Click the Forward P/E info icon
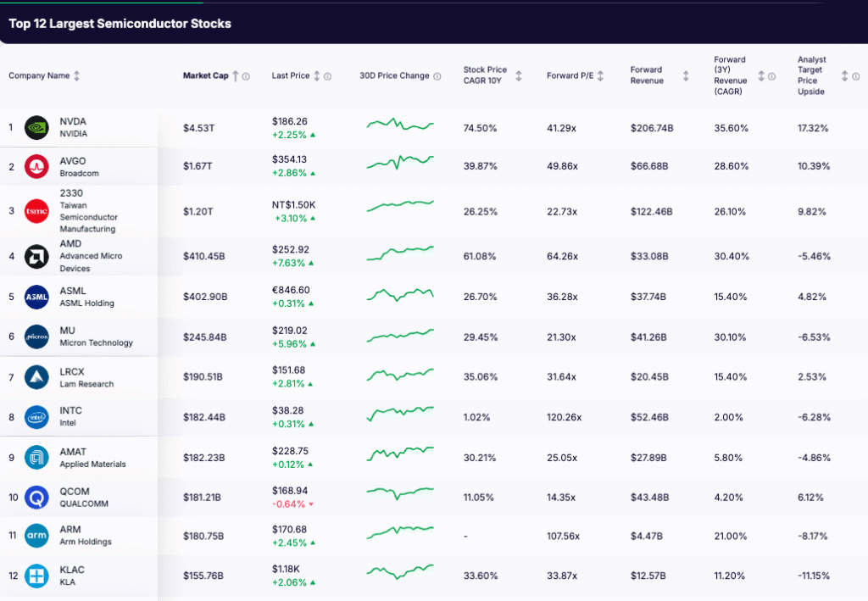868x601 pixels. 602,75
